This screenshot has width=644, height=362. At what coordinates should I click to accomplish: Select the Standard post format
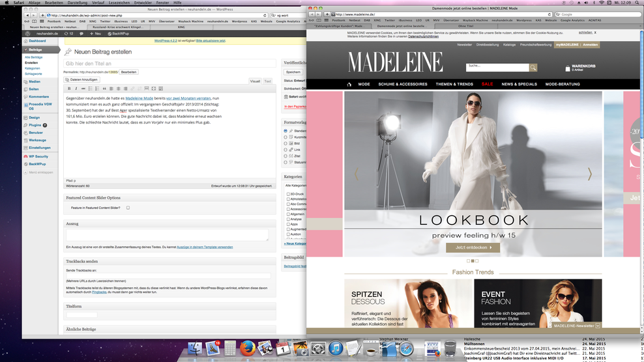pyautogui.click(x=285, y=131)
